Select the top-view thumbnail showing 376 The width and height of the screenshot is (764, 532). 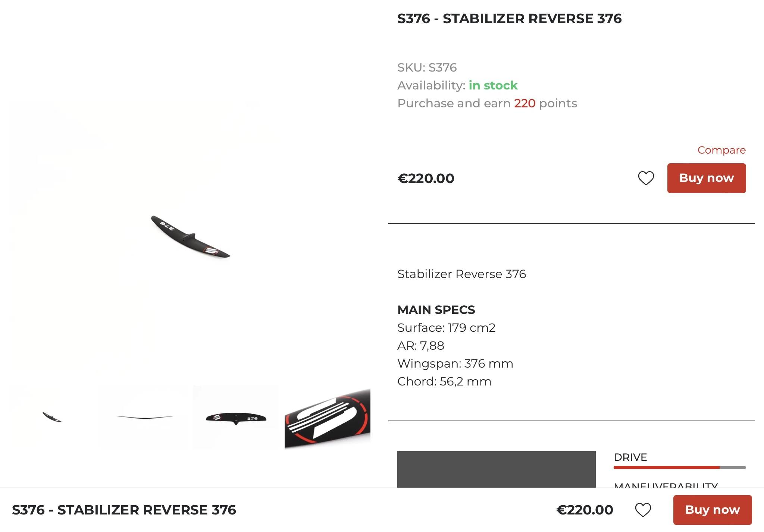pos(236,418)
